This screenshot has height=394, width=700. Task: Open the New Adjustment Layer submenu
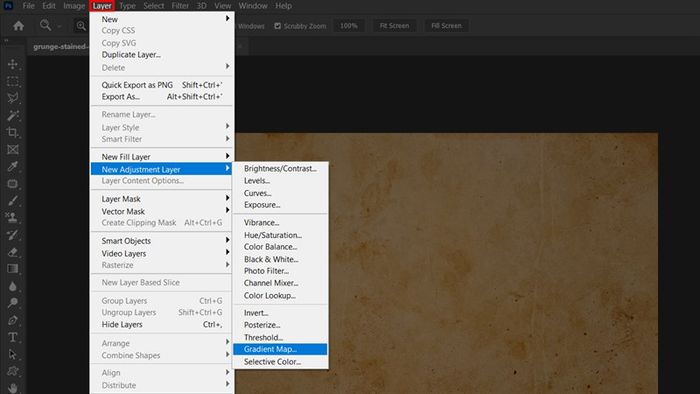(x=162, y=169)
